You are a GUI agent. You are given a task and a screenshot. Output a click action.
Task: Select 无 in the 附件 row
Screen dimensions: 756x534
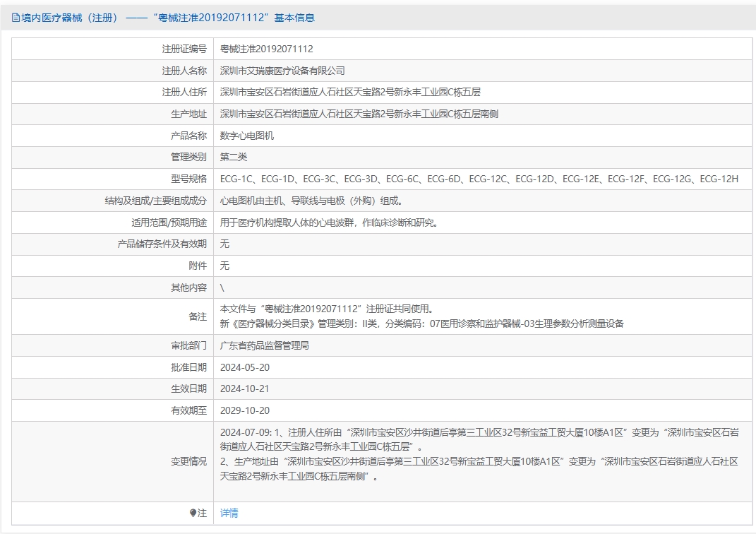point(224,266)
